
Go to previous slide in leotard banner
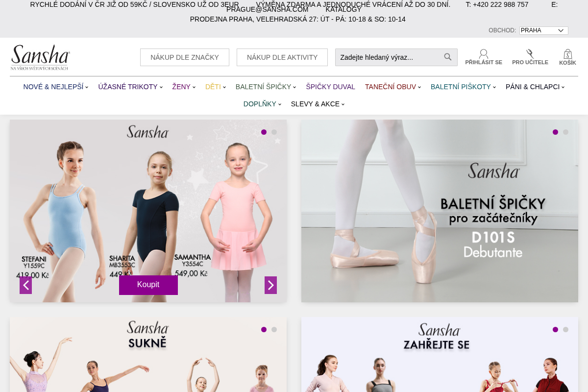tap(25, 285)
